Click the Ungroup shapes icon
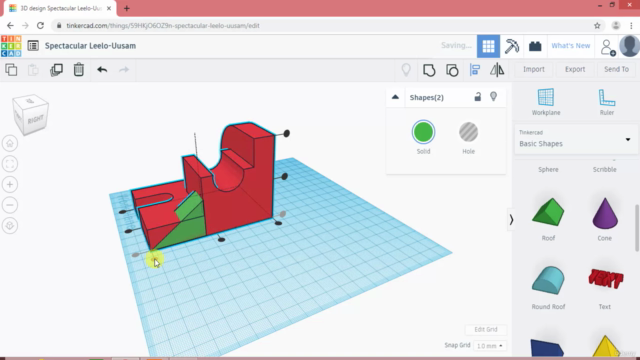640x360 pixels. pos(452,70)
